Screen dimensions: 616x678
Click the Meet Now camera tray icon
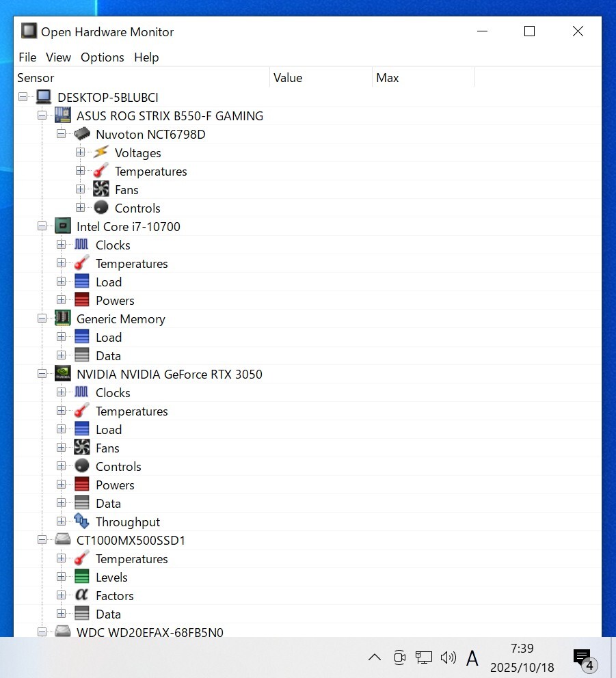[x=400, y=657]
